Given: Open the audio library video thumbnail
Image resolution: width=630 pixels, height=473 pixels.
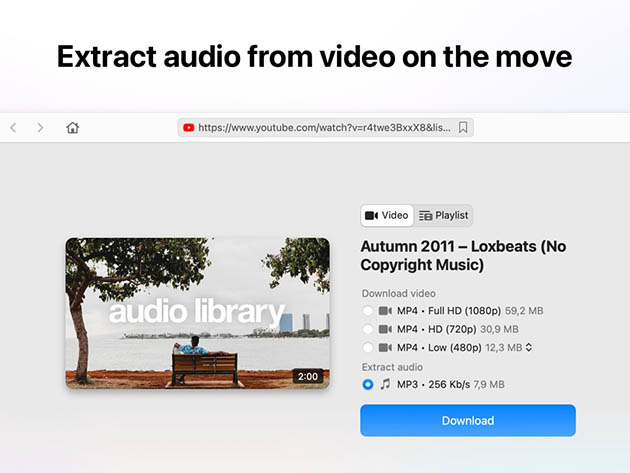Looking at the screenshot, I should point(198,313).
